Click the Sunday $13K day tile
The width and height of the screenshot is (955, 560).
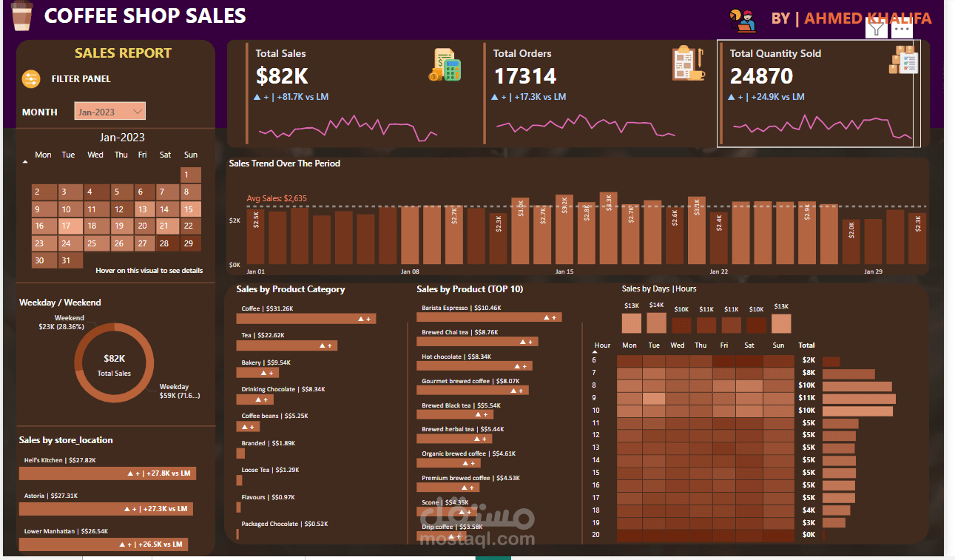(x=781, y=323)
